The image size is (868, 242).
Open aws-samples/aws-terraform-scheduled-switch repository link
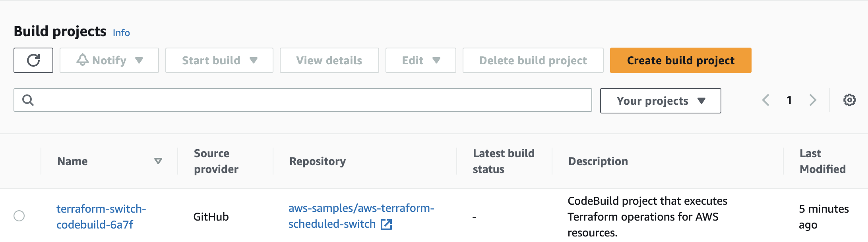click(x=361, y=216)
